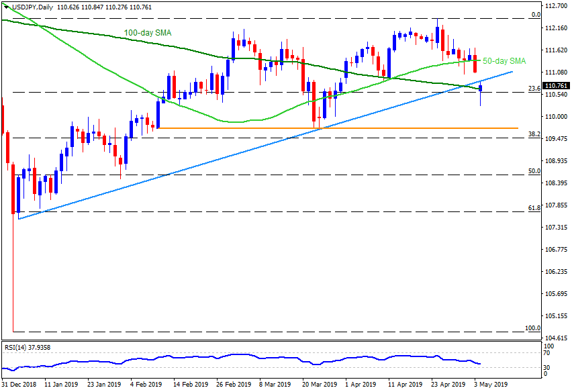Select the 31 Dec 2018 date marker
This screenshot has height=392, width=572.
[x=19, y=385]
